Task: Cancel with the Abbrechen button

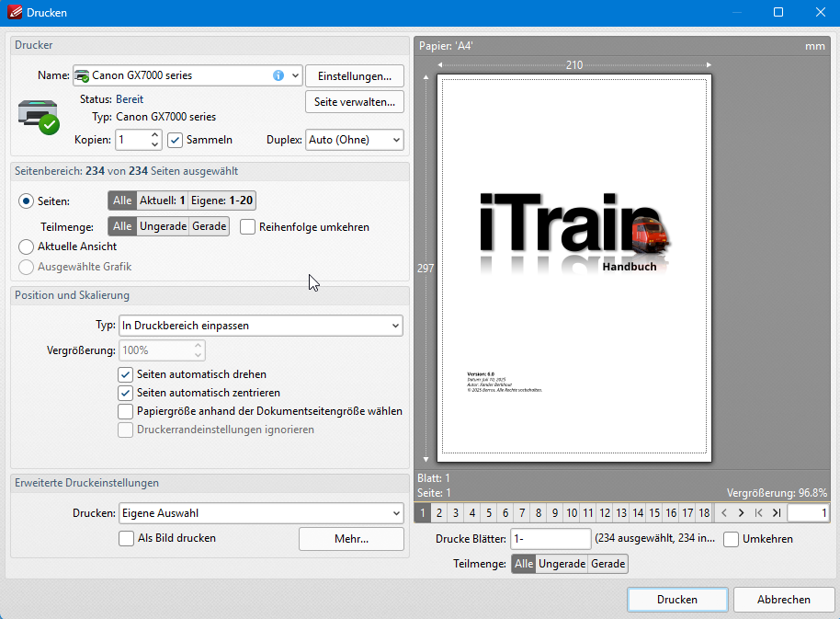Action: pyautogui.click(x=783, y=599)
